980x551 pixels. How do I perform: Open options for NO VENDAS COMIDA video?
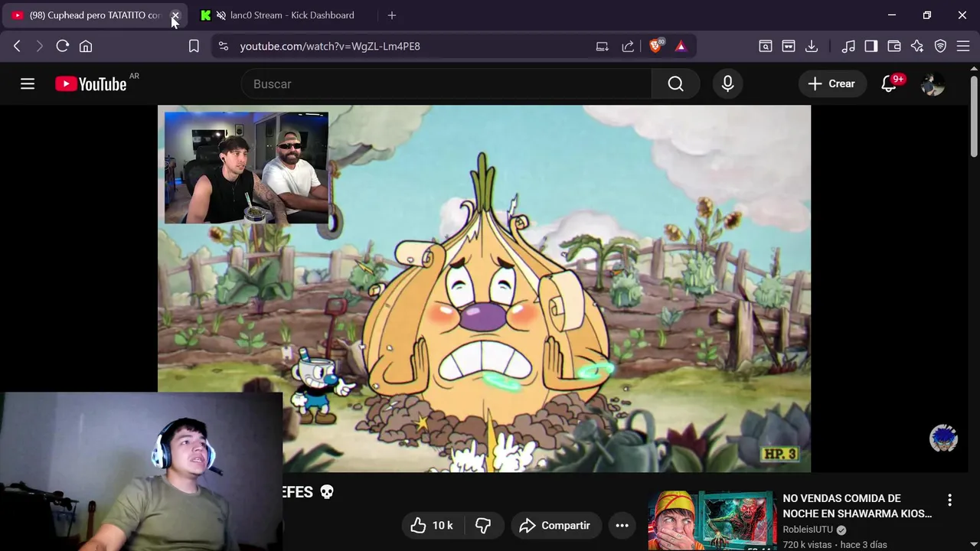point(949,500)
